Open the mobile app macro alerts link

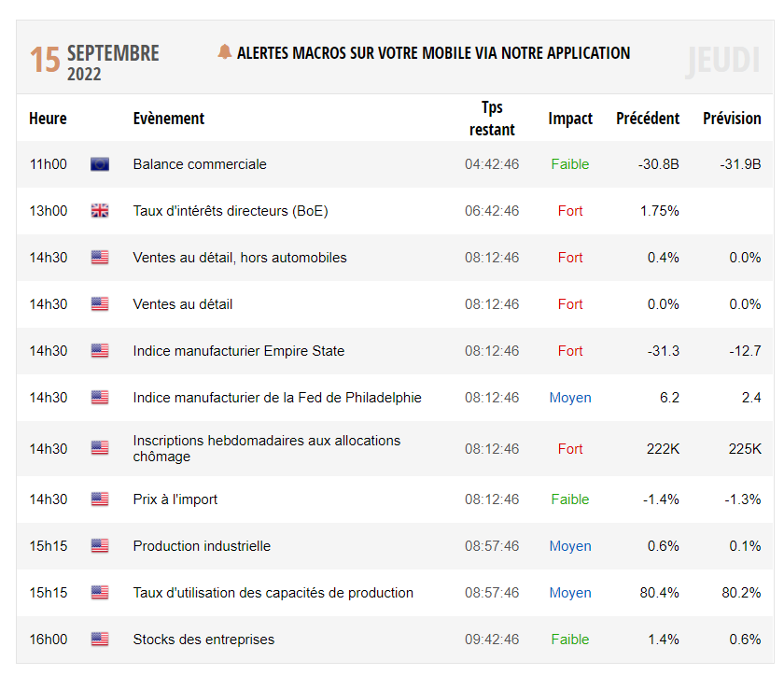[433, 53]
